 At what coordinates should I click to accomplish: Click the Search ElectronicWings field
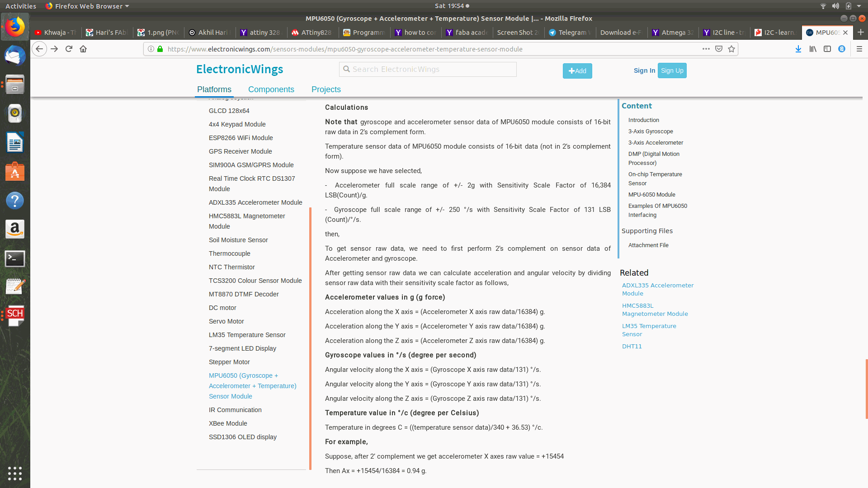(428, 69)
